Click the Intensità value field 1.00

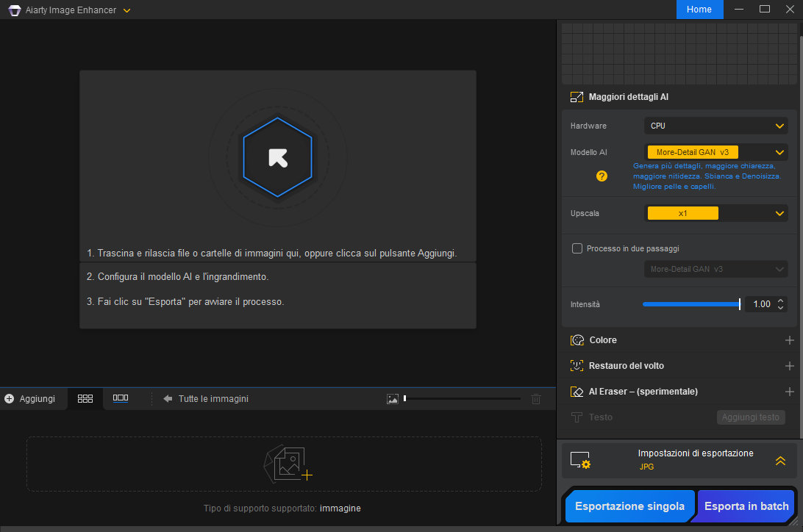(761, 304)
